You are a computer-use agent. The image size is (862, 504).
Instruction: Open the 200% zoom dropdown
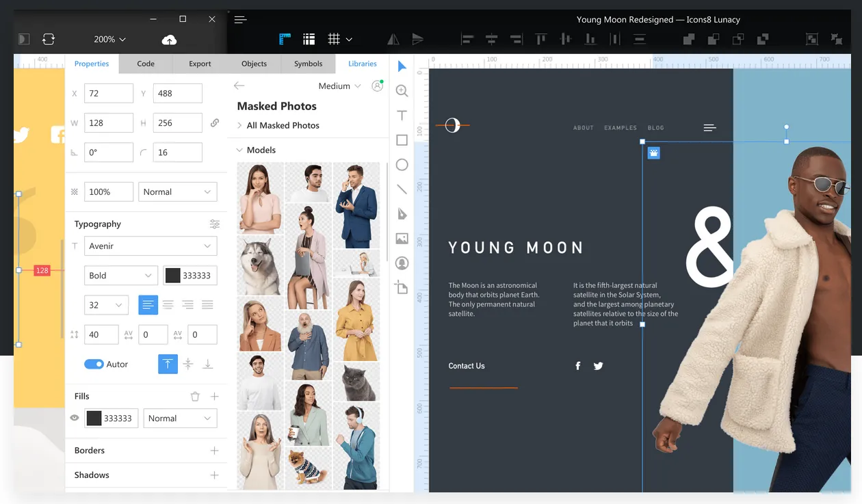(x=110, y=40)
